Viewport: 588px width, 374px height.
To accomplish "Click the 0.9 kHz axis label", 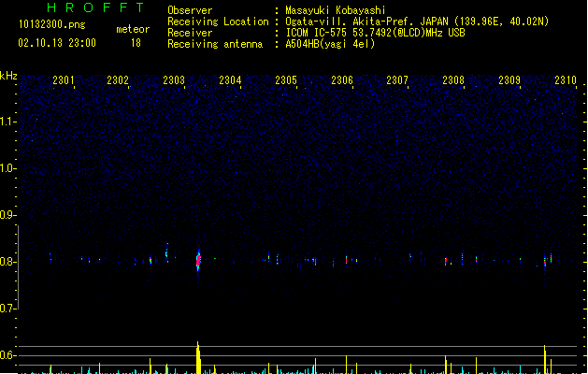I will [x=7, y=215].
